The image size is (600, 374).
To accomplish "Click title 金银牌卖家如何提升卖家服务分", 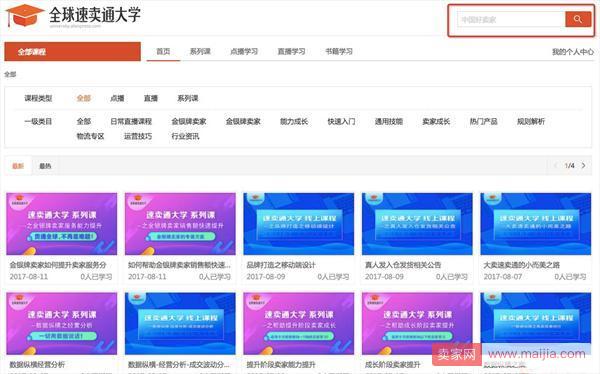I will pos(58,265).
